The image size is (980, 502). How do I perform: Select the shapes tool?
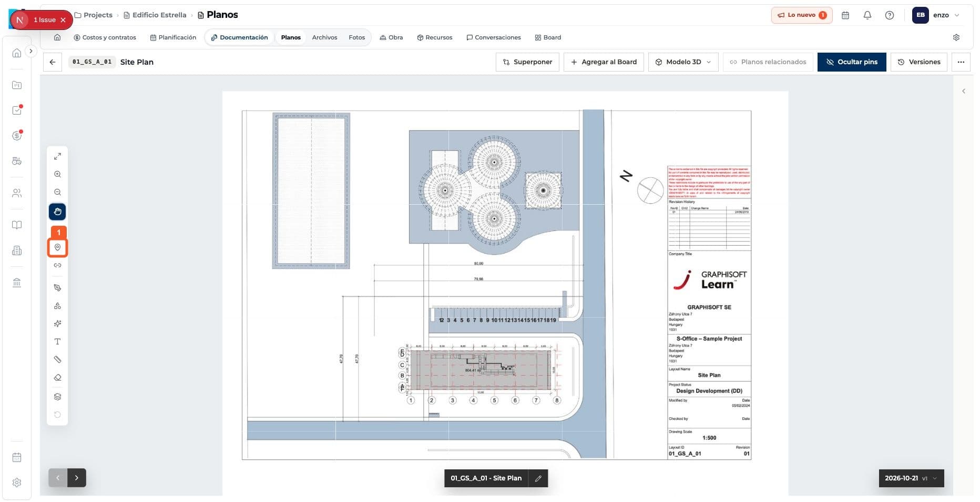(x=57, y=306)
